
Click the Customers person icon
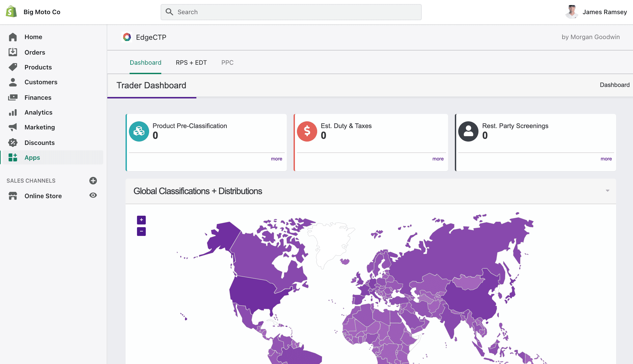coord(13,82)
